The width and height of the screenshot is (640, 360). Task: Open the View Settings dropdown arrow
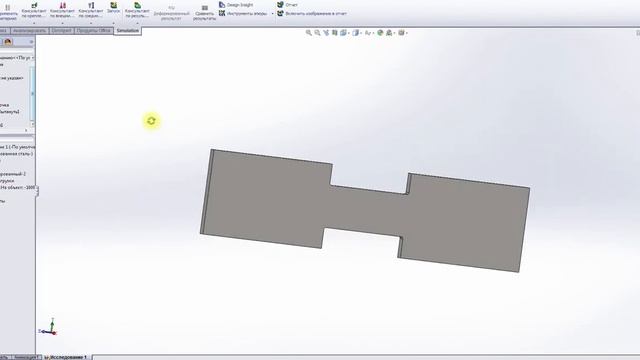(407, 33)
